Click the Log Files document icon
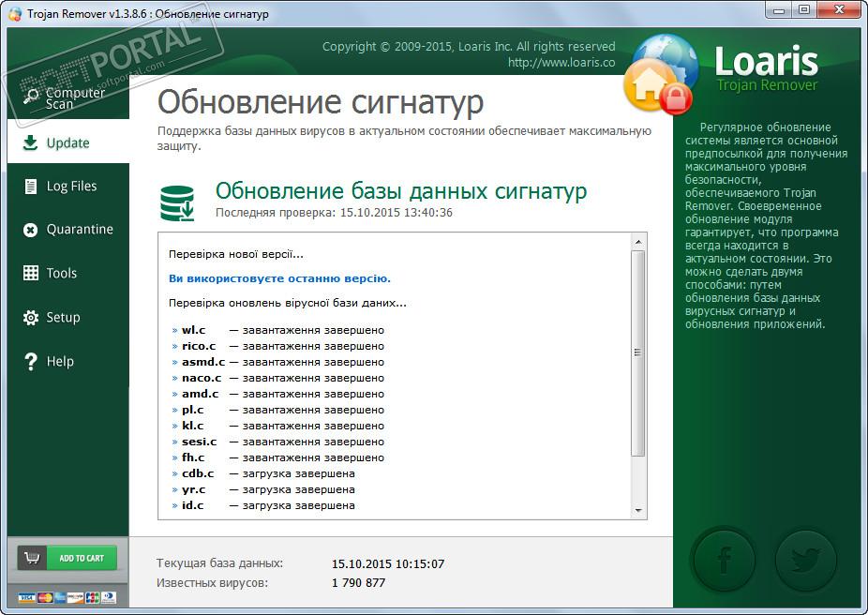The width and height of the screenshot is (868, 615). point(30,186)
